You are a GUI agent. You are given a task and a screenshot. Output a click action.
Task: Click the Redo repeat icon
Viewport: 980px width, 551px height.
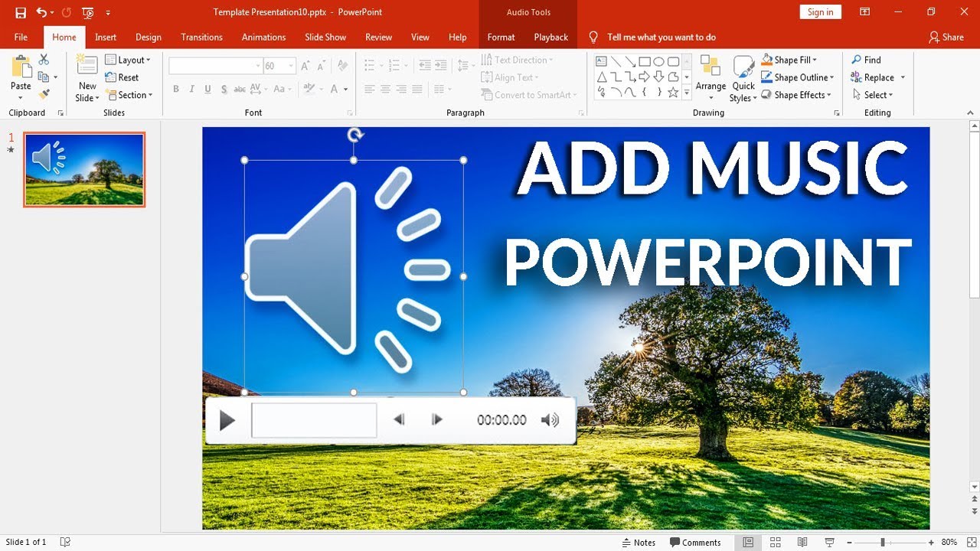[66, 12]
